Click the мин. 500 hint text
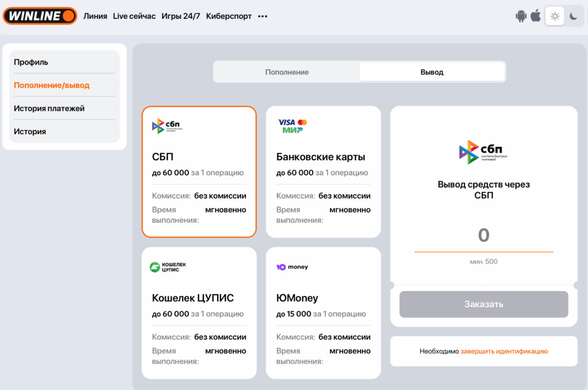This screenshot has height=390, width=588. click(x=483, y=261)
